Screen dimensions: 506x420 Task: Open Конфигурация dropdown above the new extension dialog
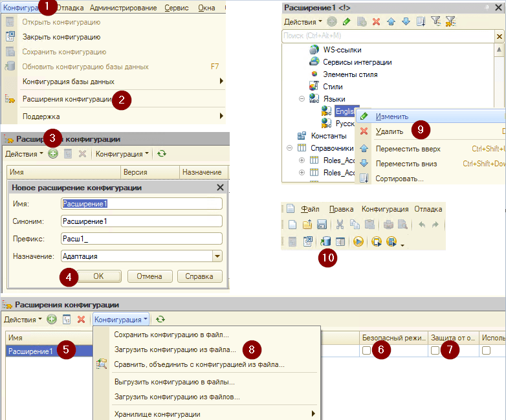point(122,154)
